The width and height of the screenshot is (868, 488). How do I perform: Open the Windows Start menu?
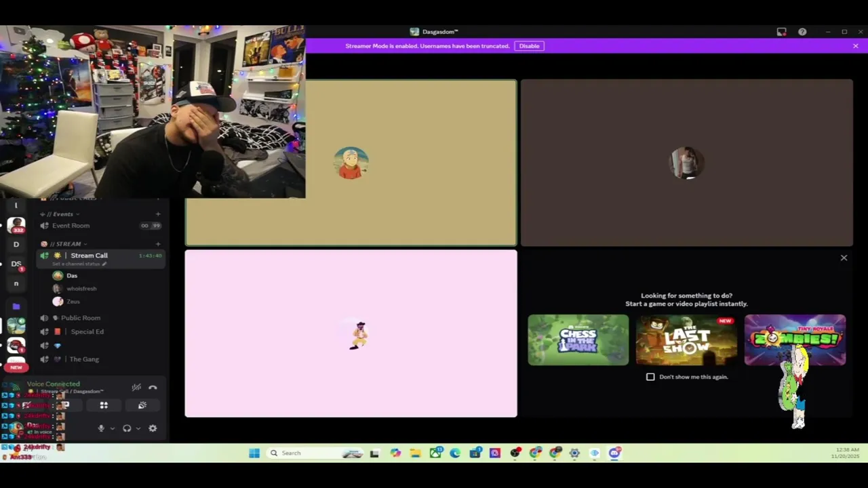point(254,453)
